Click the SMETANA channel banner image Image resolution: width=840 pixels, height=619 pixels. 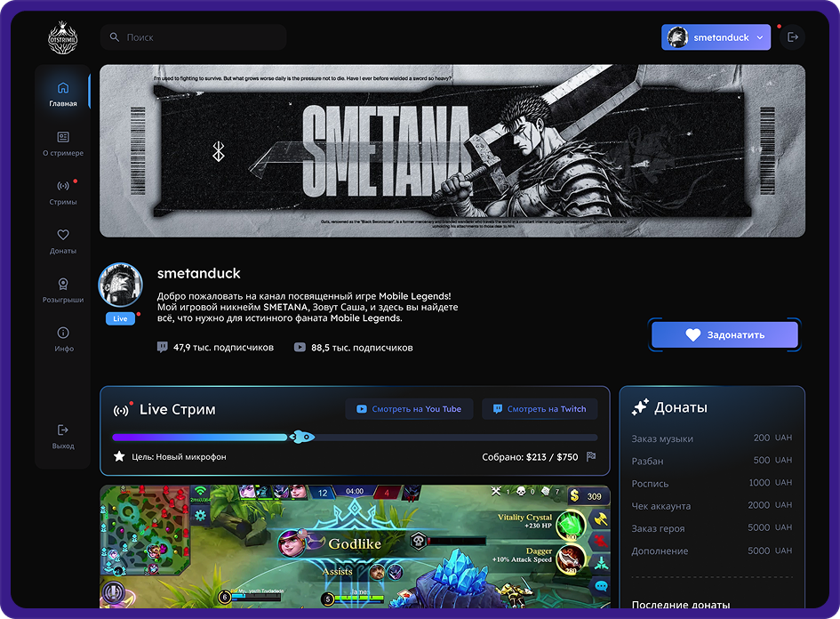(452, 150)
